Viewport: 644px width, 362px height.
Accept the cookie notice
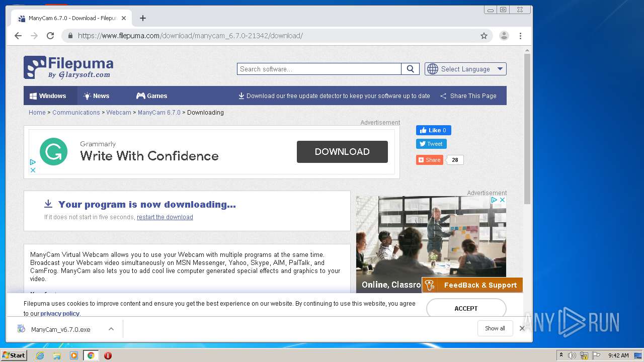point(466,308)
